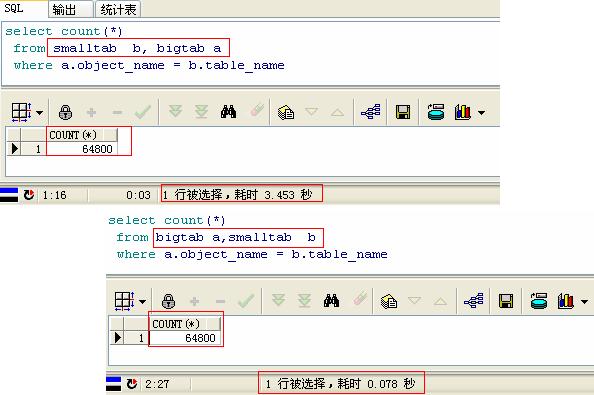The height and width of the screenshot is (395, 594).
Task: Click the refresh icon beside 1:16
Action: [29, 195]
